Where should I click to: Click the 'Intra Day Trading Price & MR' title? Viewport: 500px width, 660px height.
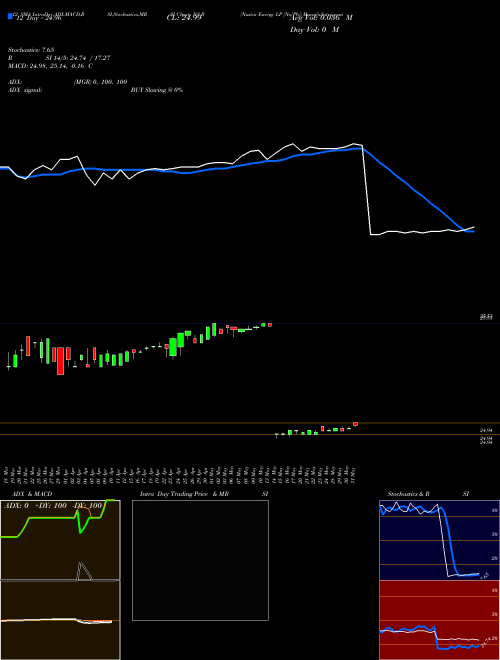pos(184,494)
